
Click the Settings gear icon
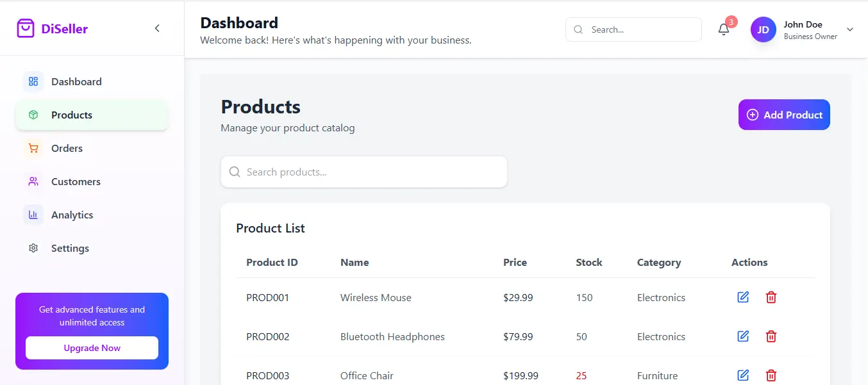[x=33, y=248]
